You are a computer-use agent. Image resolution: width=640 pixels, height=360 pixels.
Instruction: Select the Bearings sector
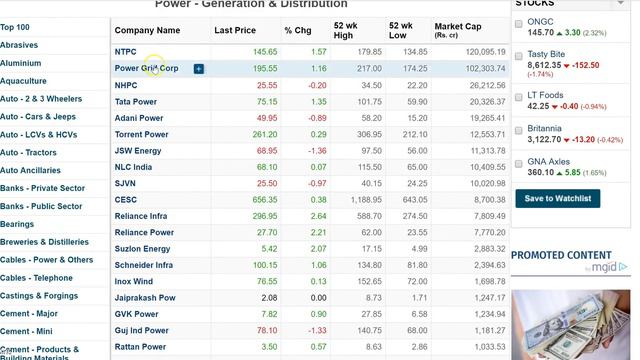click(x=17, y=224)
